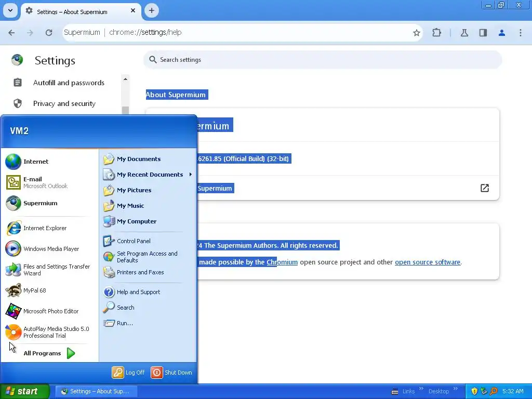This screenshot has height=399, width=532.
Task: Select the taskbar Settings – About Supermium button
Action: tap(96, 391)
